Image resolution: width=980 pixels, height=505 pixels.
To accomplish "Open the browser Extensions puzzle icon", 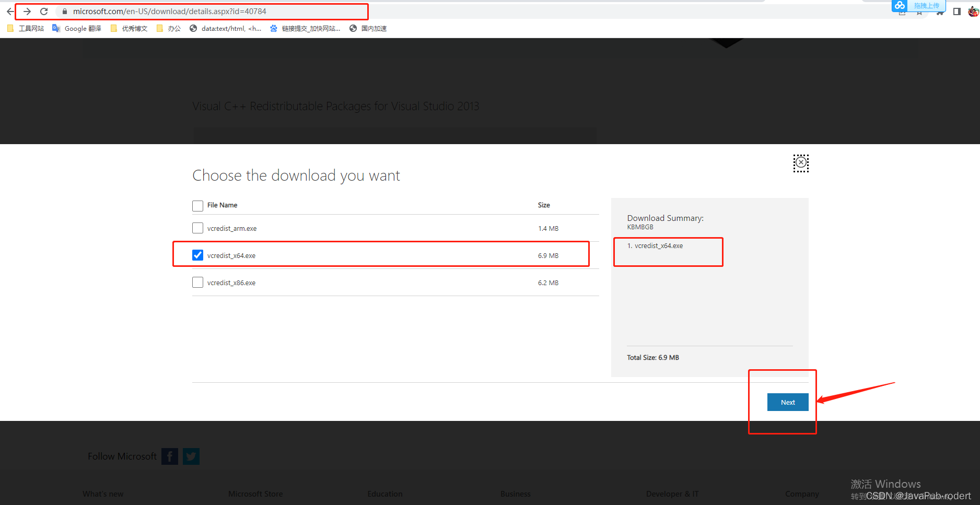I will (939, 11).
